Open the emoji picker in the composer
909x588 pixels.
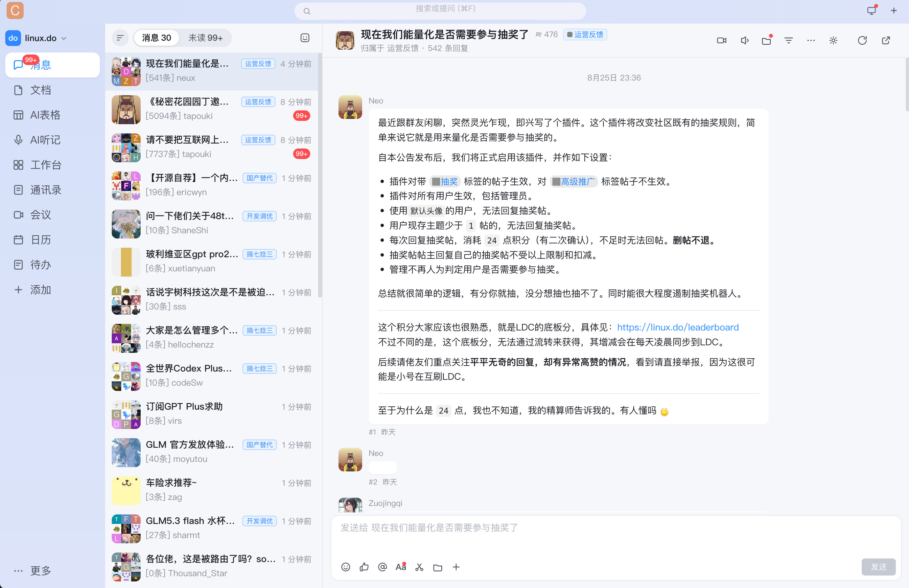(346, 567)
